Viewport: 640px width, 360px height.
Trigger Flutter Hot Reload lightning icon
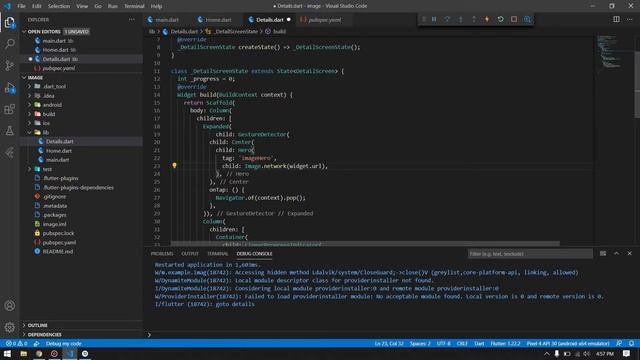click(487, 19)
